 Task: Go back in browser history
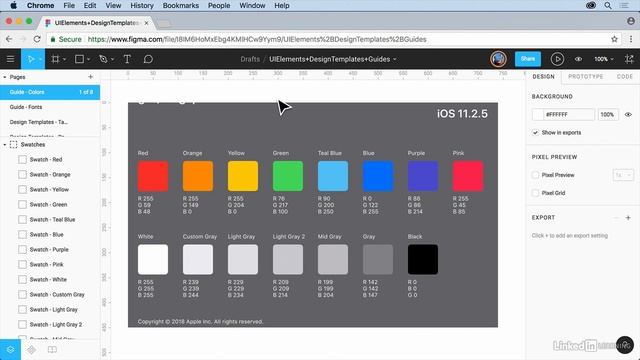9,39
